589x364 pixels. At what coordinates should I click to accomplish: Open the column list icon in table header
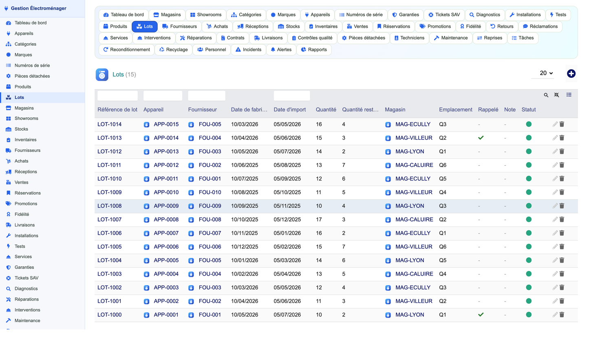(569, 95)
